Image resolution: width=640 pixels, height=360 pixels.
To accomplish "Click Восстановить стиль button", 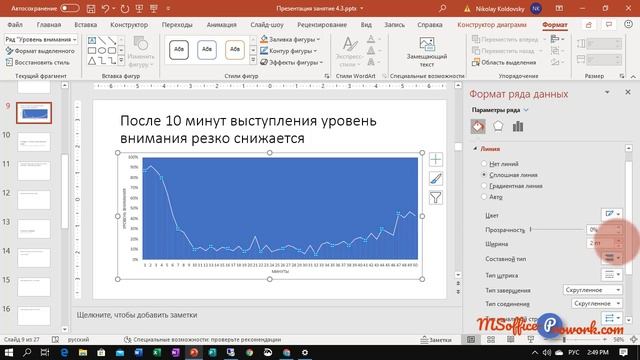I will (38, 62).
